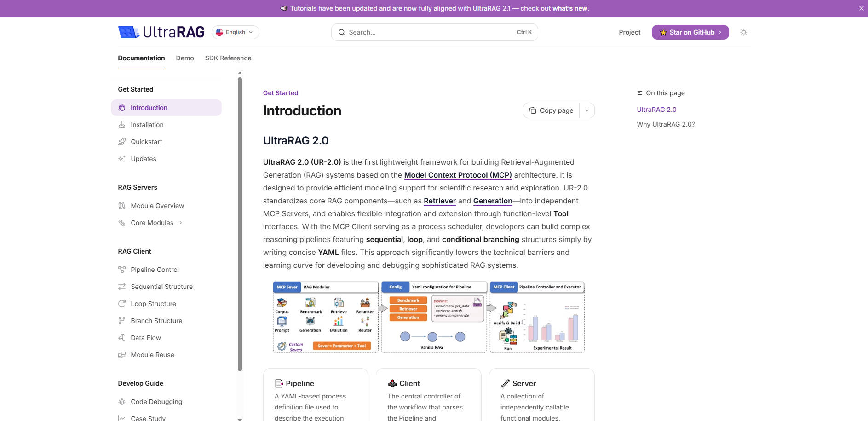This screenshot has height=421, width=868.
Task: Click the Quickstart rocket icon
Action: pos(122,142)
